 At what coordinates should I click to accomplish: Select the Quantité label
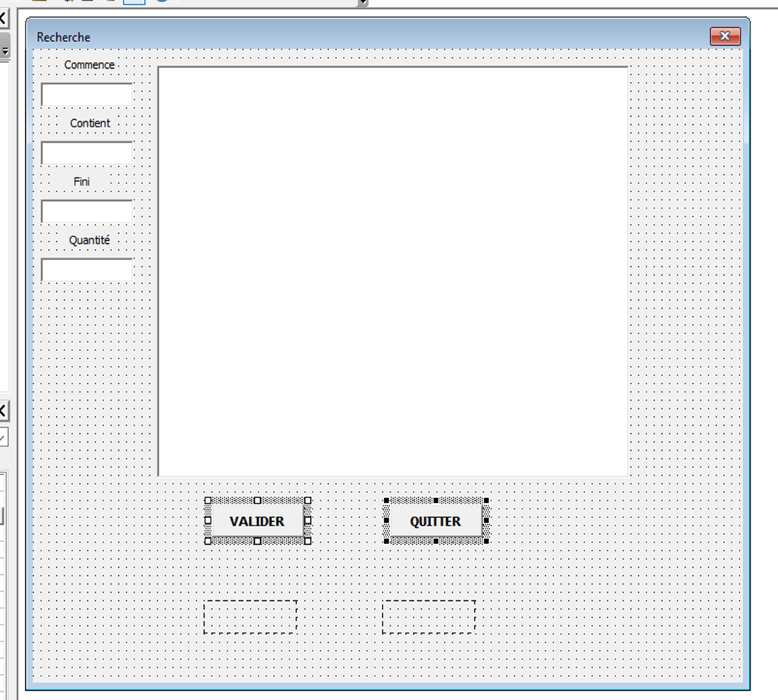tap(89, 240)
